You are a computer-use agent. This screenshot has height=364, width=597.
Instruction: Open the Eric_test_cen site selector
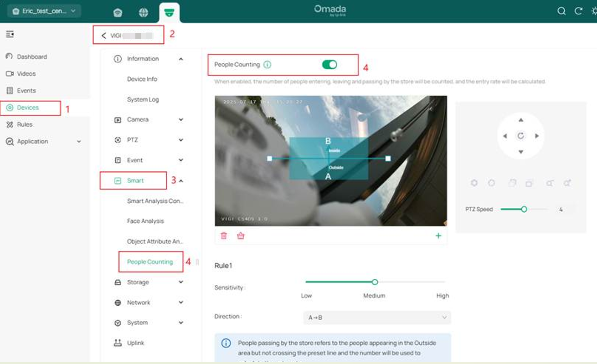click(x=43, y=10)
